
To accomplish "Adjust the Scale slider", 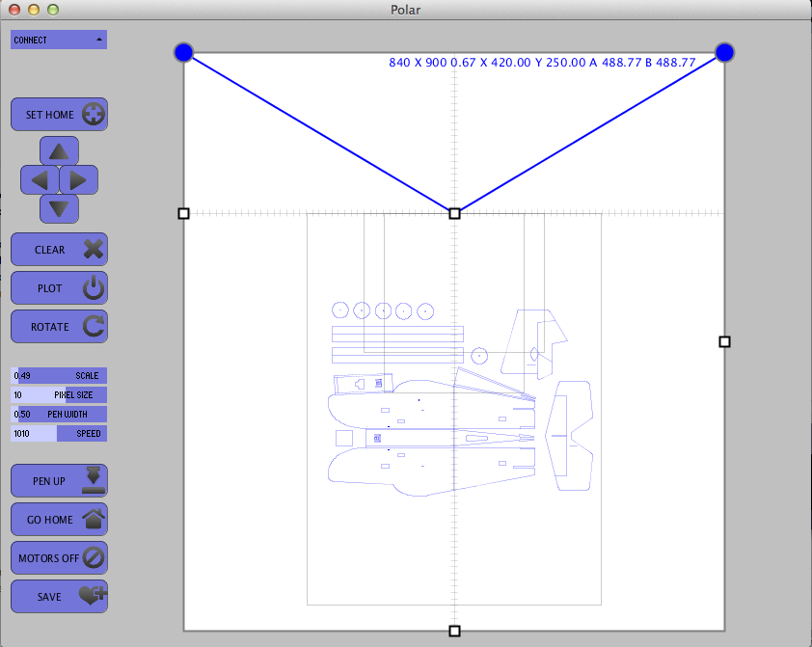I will click(59, 376).
